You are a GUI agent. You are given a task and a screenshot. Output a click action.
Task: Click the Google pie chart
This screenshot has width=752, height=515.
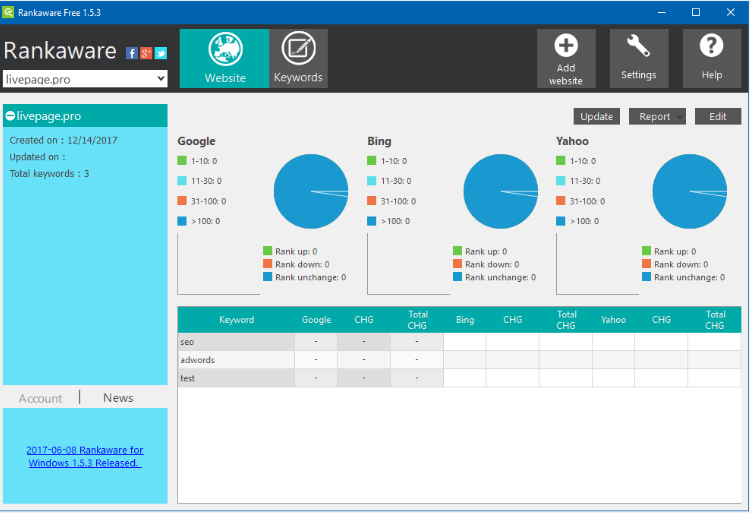click(311, 192)
